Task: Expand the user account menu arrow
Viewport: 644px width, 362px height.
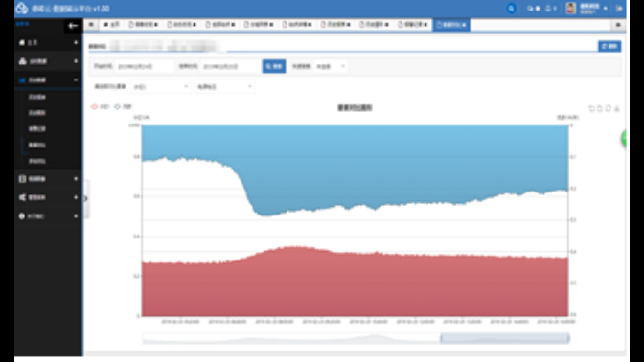Action: click(x=606, y=9)
